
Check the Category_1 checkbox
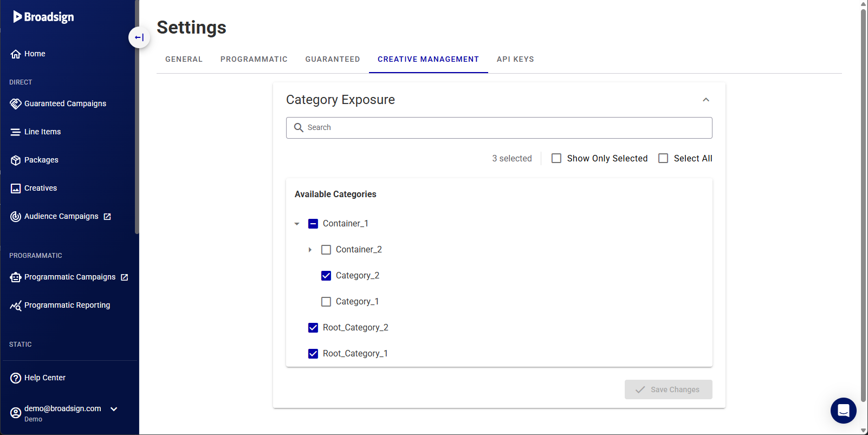326,302
